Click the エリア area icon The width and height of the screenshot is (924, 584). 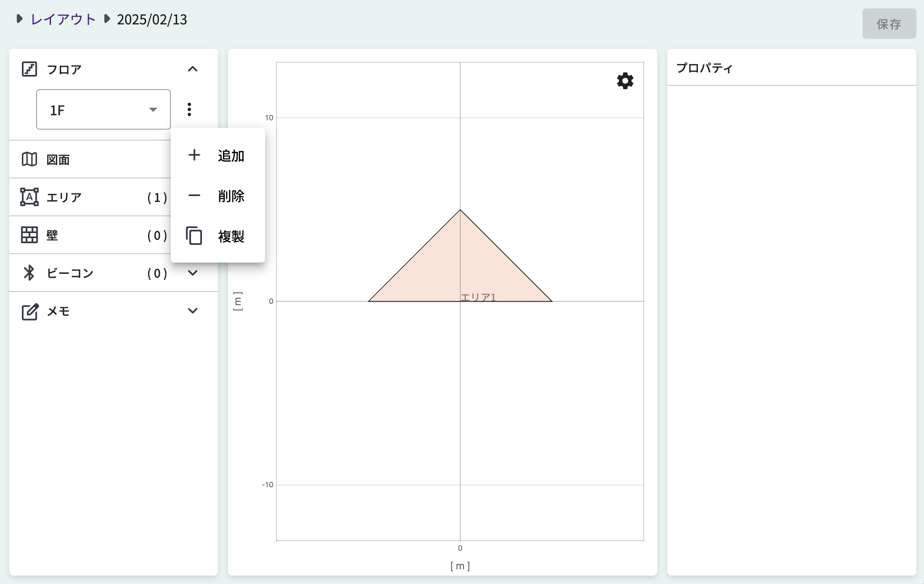tap(29, 197)
